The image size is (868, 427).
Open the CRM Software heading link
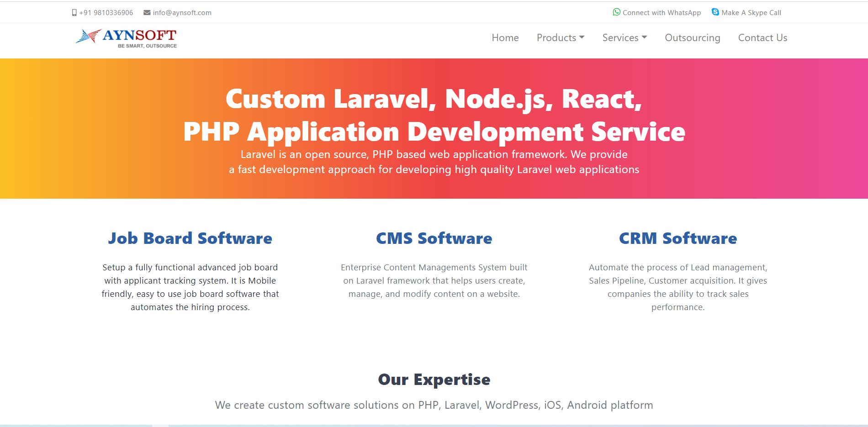[x=678, y=238]
